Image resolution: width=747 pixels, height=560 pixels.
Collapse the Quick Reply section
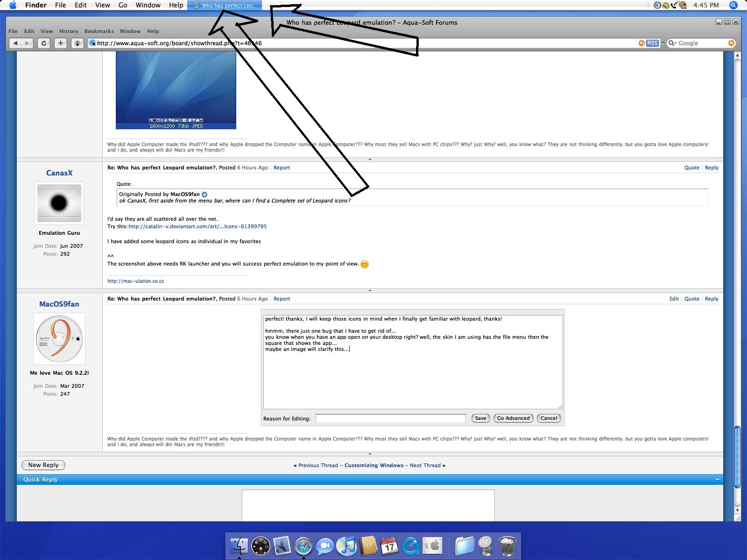[x=717, y=479]
